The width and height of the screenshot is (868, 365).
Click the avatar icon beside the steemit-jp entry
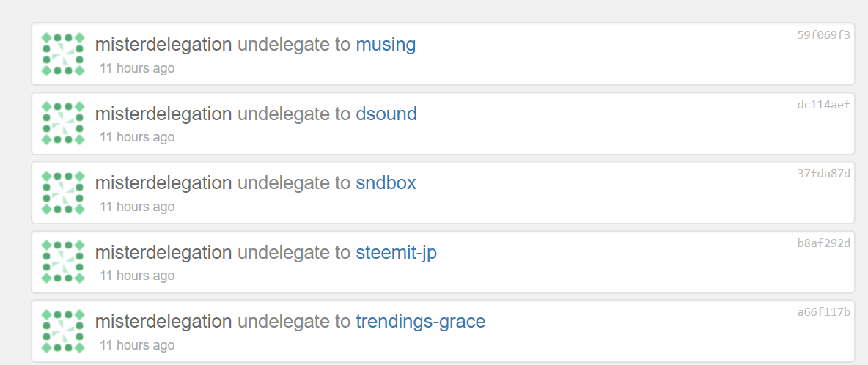(x=63, y=262)
